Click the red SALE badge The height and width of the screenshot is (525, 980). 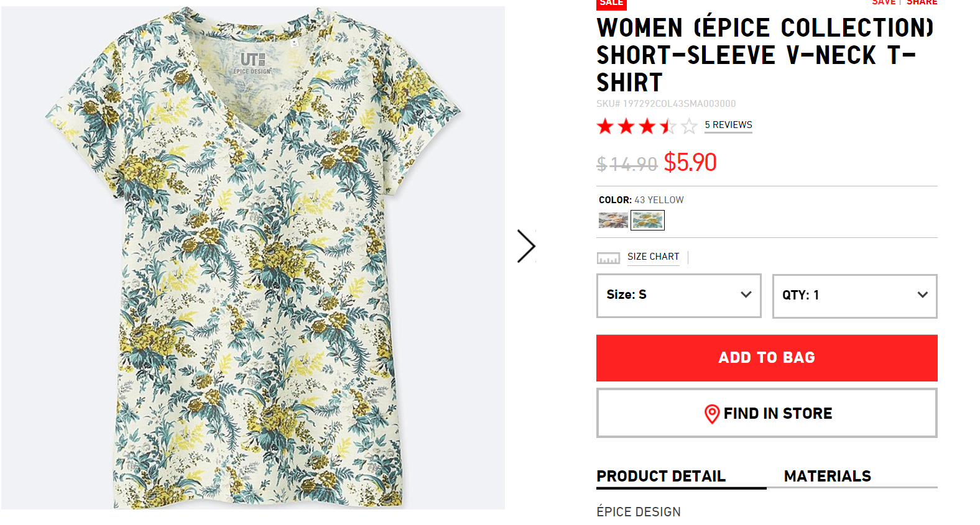[x=611, y=4]
